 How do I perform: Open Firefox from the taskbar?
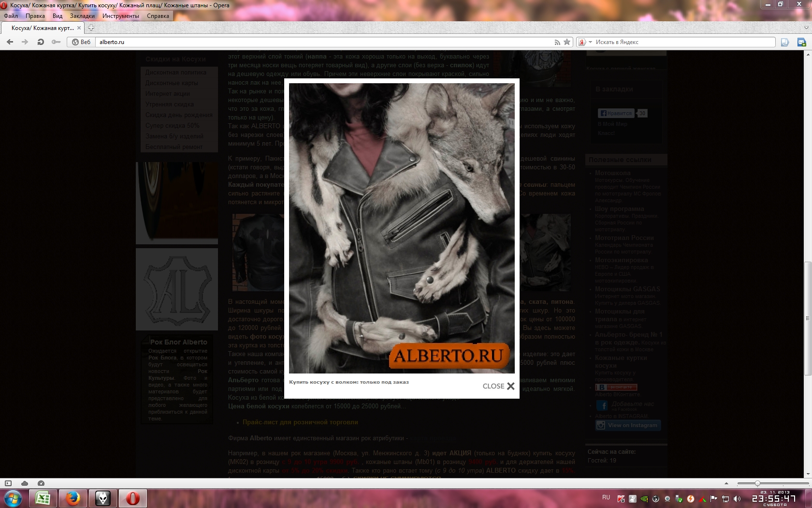[73, 498]
